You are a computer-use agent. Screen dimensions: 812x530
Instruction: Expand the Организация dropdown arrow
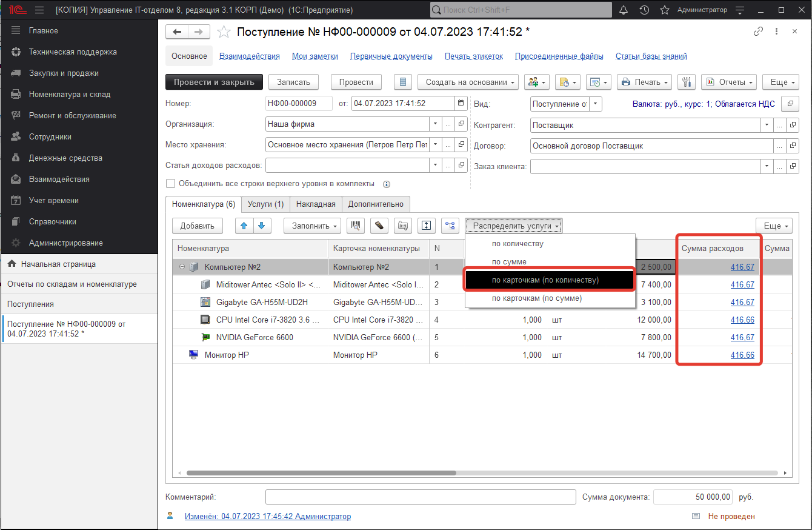tap(435, 124)
